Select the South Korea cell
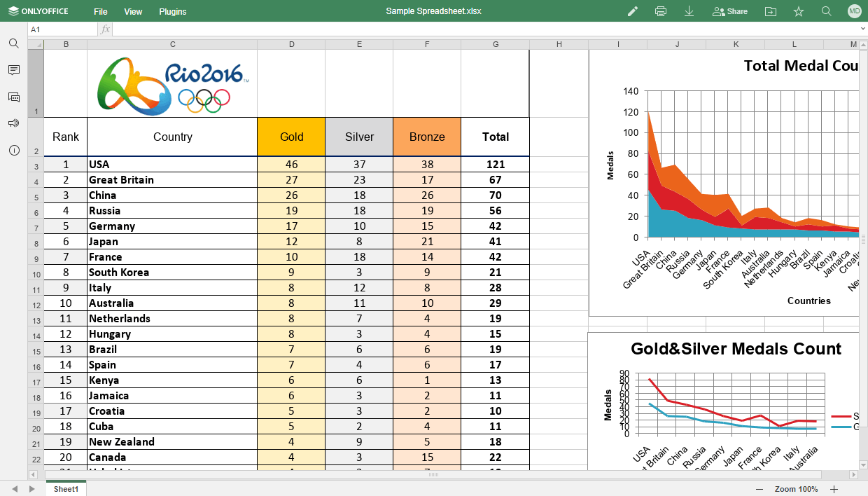 (x=172, y=273)
